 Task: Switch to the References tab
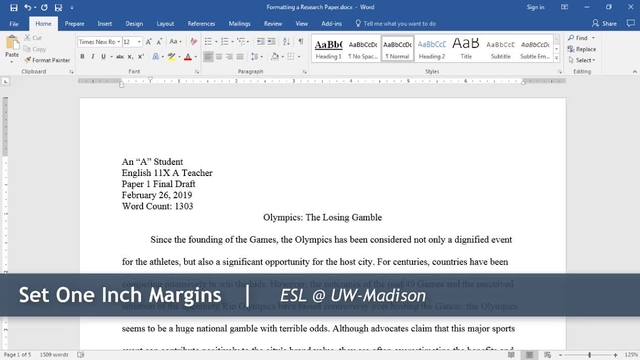coord(201,24)
